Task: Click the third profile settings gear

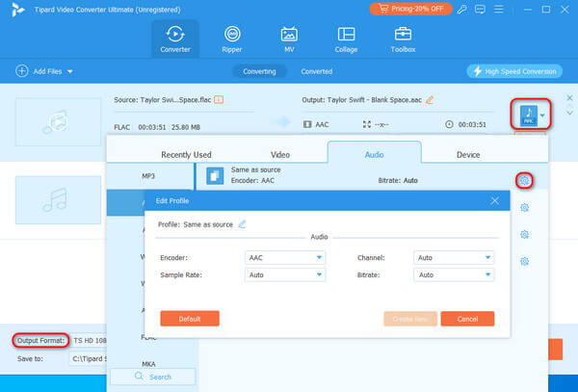Action: point(524,234)
